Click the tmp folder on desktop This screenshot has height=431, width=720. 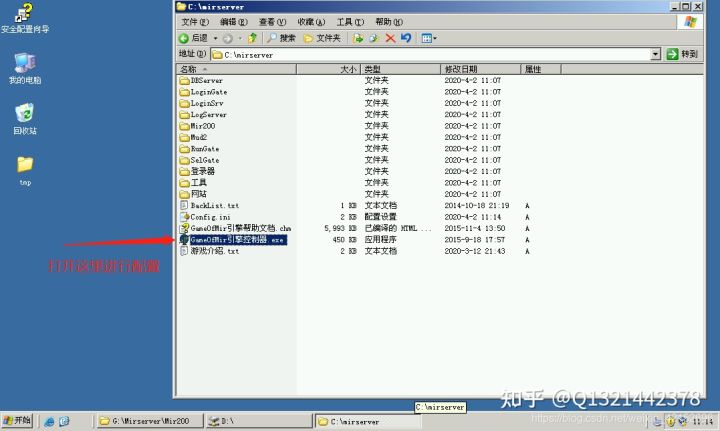tap(25, 168)
